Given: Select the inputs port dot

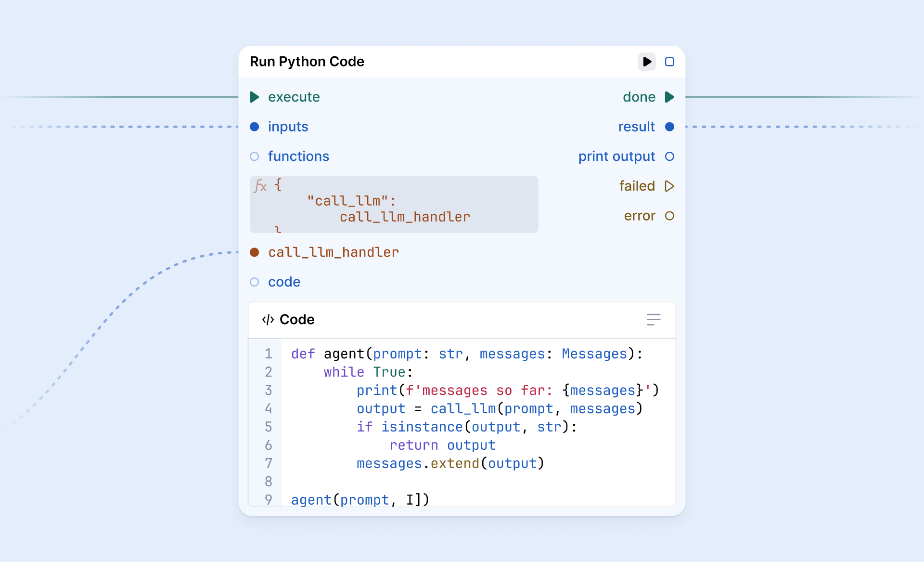Looking at the screenshot, I should pyautogui.click(x=255, y=127).
